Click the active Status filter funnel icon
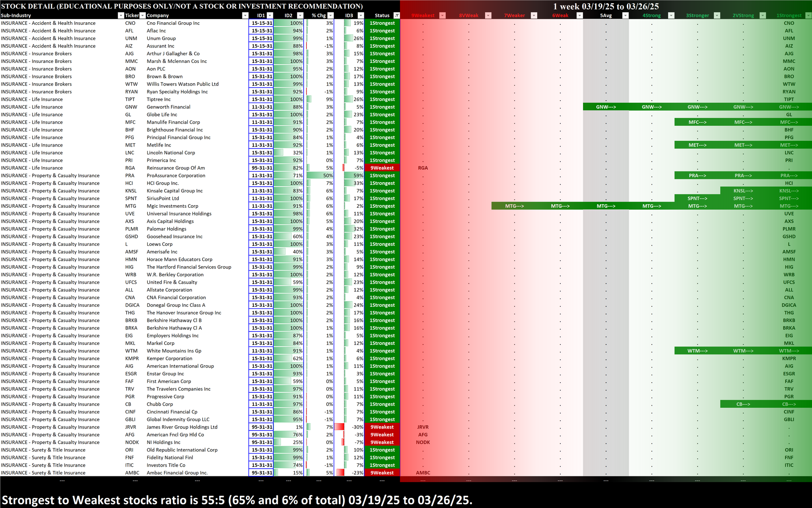 397,15
